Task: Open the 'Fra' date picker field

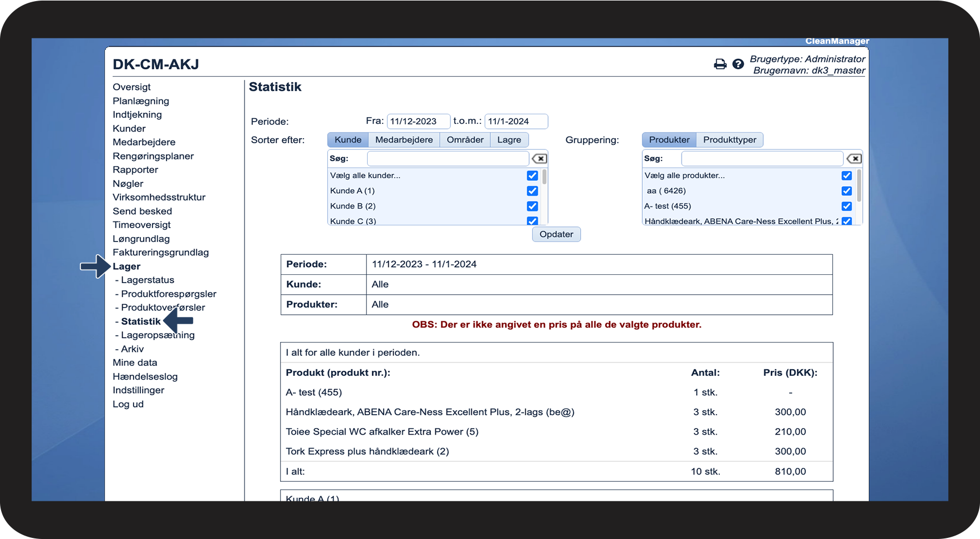Action: click(x=418, y=122)
